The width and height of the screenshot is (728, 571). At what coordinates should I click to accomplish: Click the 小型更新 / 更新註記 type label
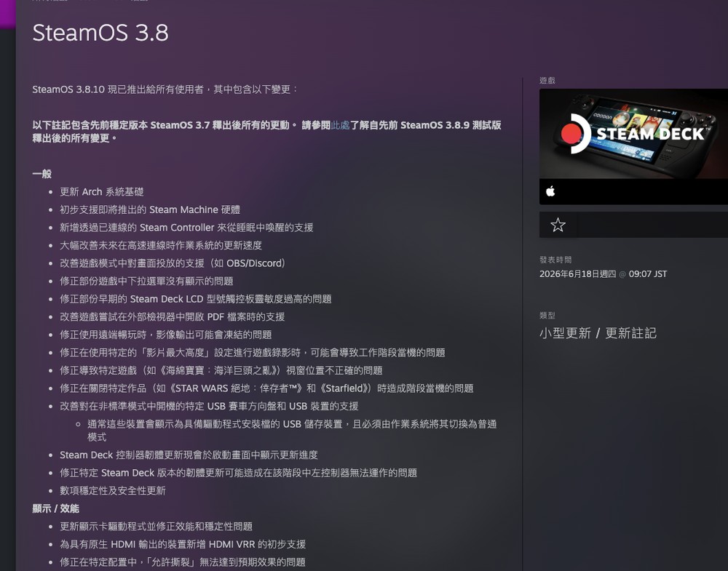[598, 333]
